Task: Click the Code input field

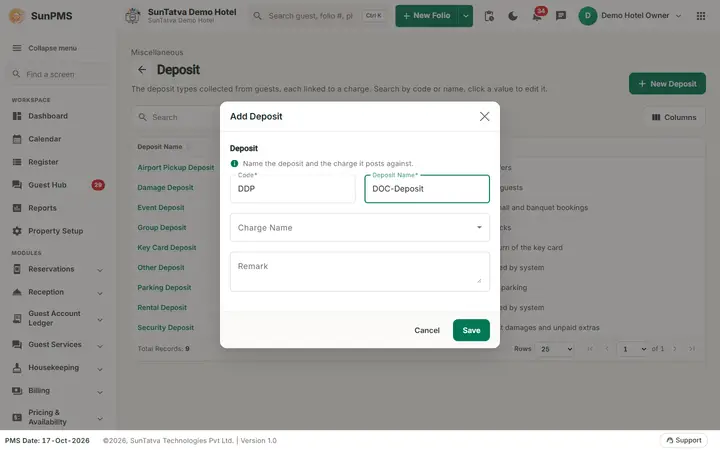Action: [x=292, y=189]
